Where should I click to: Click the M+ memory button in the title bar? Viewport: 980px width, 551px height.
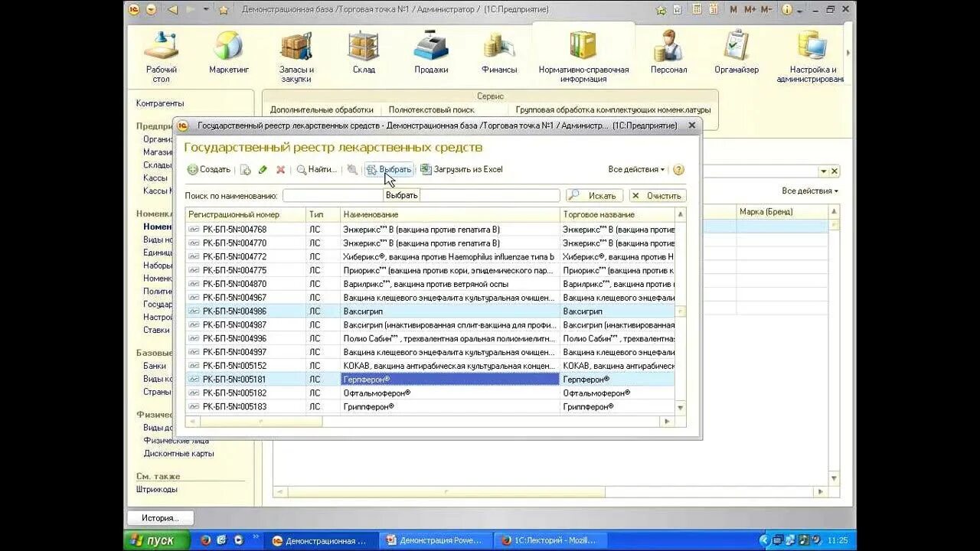(x=750, y=10)
